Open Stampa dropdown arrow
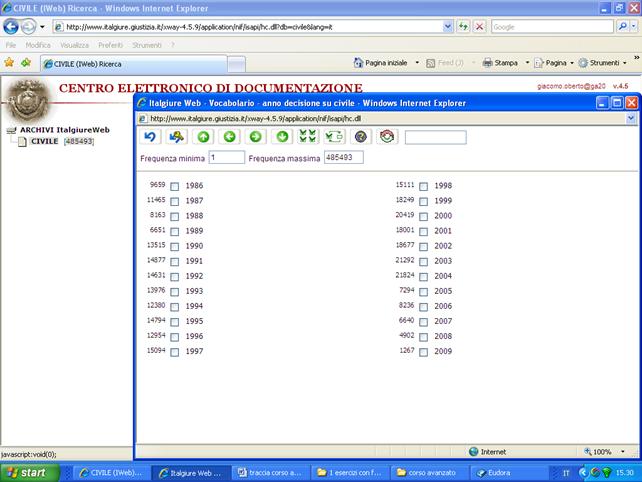Image resolution: width=642 pixels, height=482 pixels. pos(527,63)
